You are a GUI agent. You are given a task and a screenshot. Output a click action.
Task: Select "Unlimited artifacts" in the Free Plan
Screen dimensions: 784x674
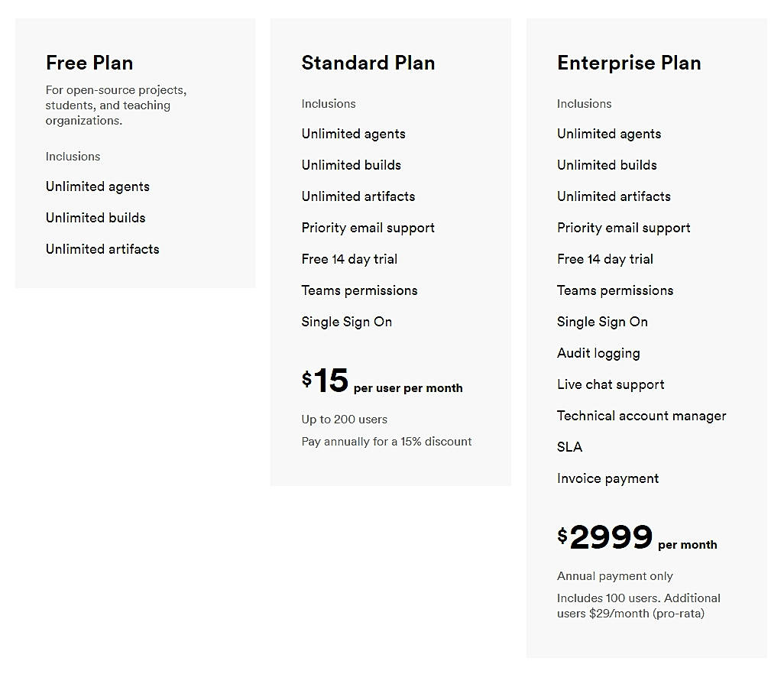click(x=102, y=249)
